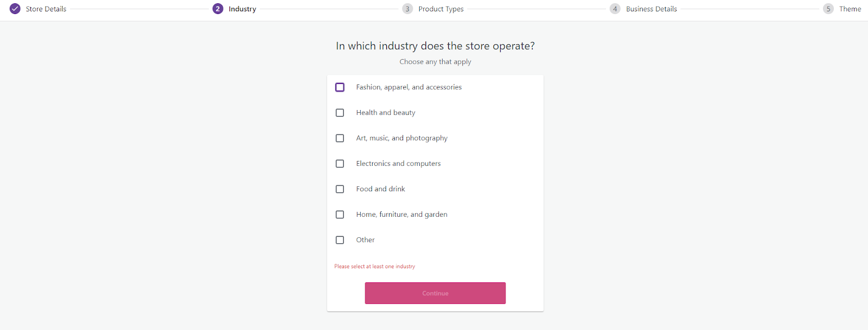Click the step 3 number circle

(407, 9)
